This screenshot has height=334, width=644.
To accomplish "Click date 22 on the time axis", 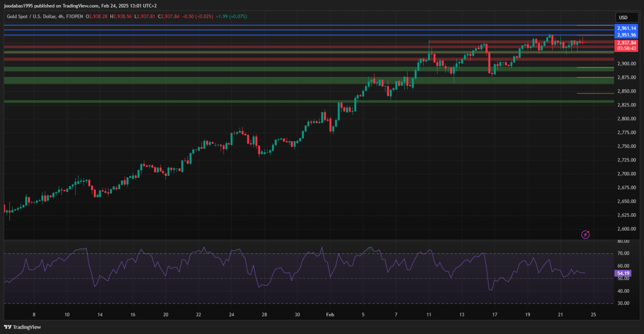I will coord(198,315).
